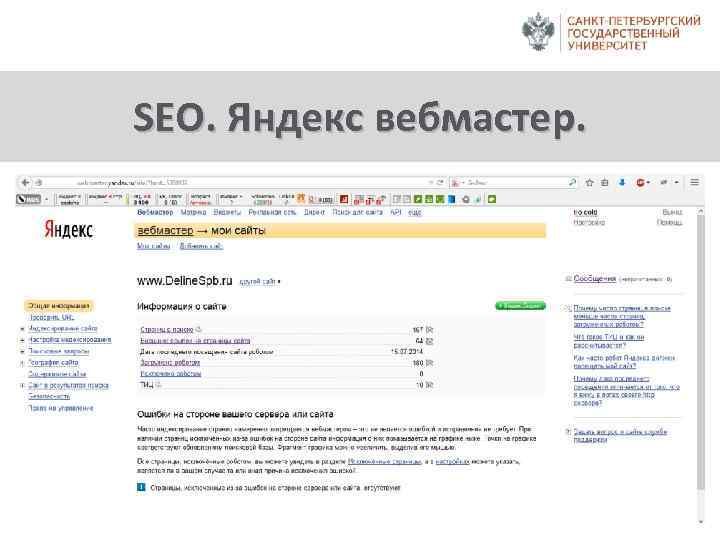Click chart icon beside ТИЦ value 10
This screenshot has height=540, width=720.
click(429, 385)
